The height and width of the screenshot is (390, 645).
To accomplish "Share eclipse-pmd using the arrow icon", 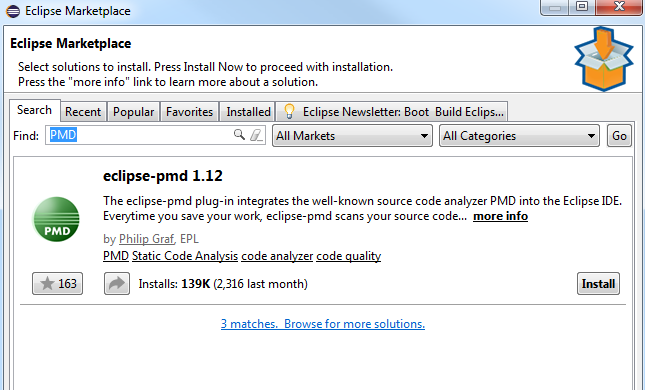I will click(117, 283).
